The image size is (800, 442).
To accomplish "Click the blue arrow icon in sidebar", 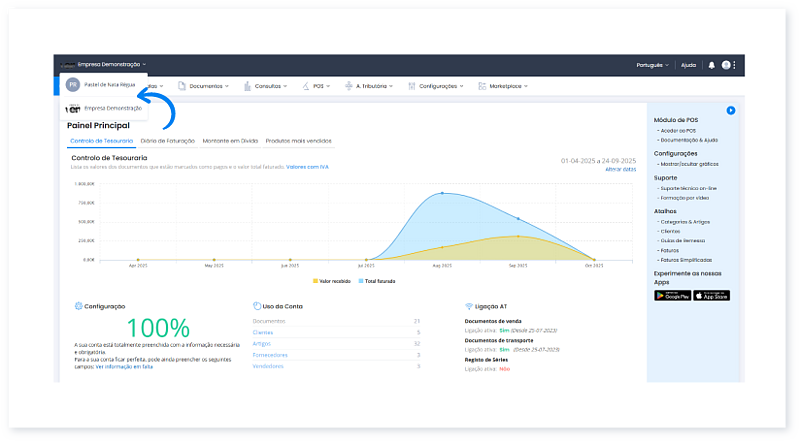I will (x=731, y=110).
